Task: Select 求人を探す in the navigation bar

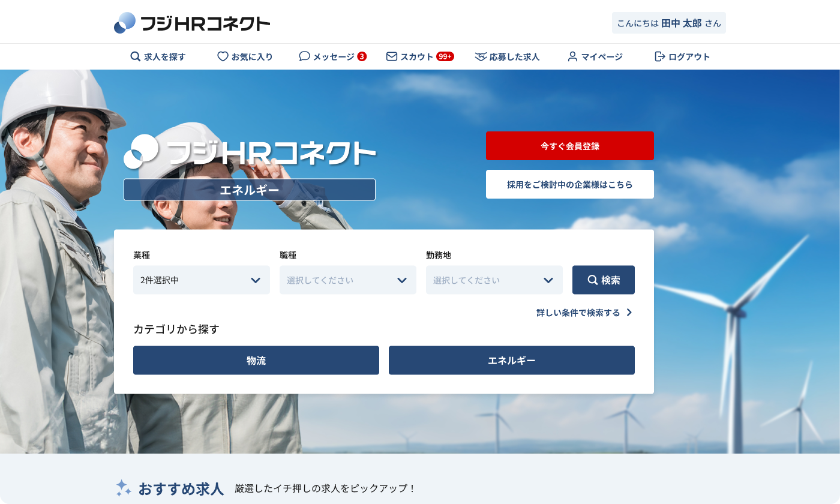Action: [x=157, y=56]
